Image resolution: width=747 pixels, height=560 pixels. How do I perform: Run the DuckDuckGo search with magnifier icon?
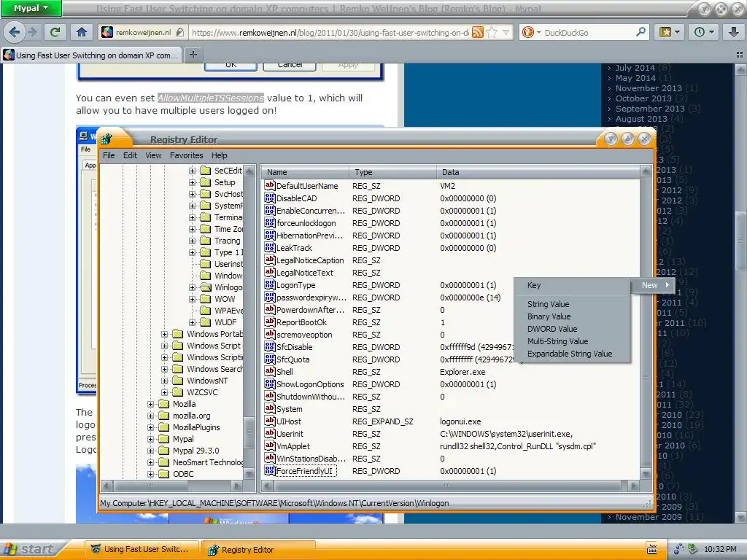pyautogui.click(x=640, y=32)
